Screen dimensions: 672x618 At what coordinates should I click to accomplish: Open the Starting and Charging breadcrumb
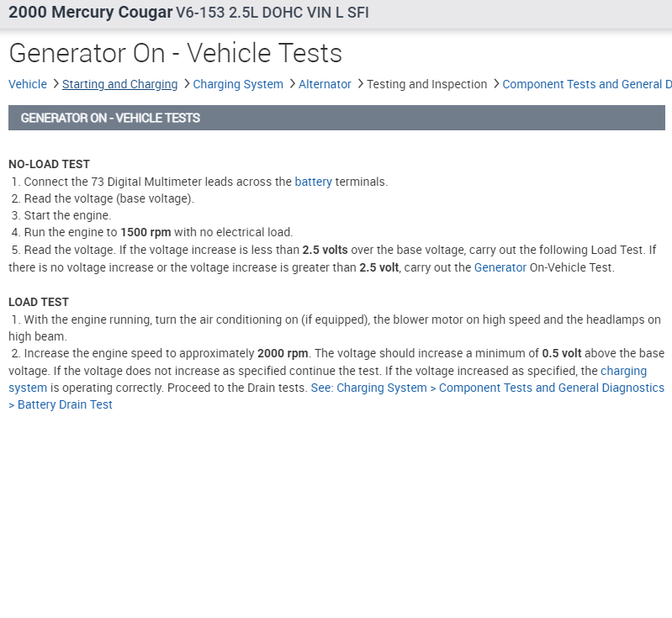(119, 84)
